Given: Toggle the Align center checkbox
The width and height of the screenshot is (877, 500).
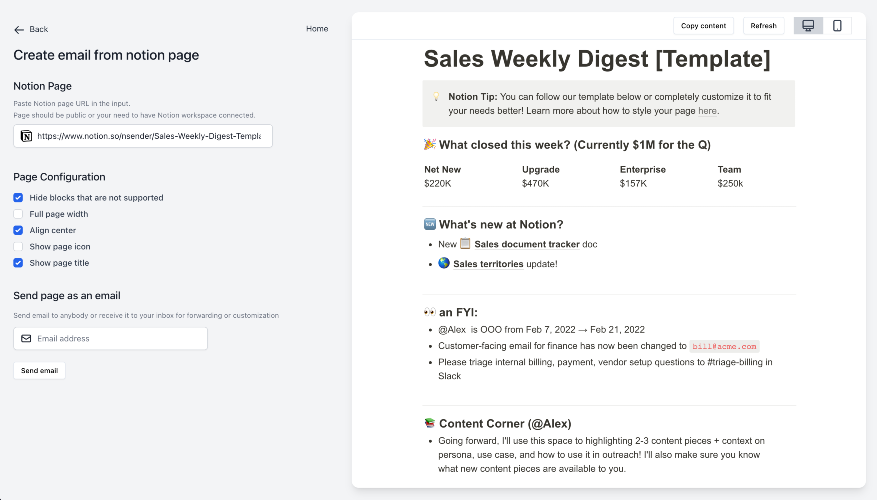Looking at the screenshot, I should tap(18, 230).
